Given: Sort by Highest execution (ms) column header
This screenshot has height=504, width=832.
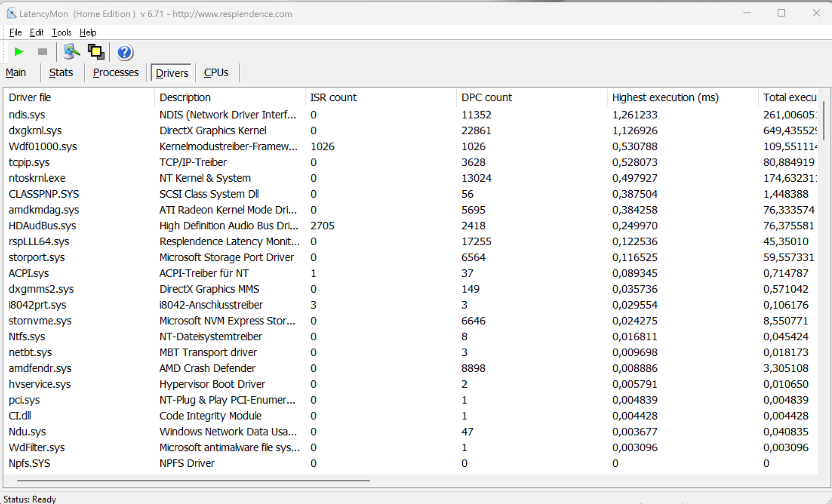Looking at the screenshot, I should 665,98.
